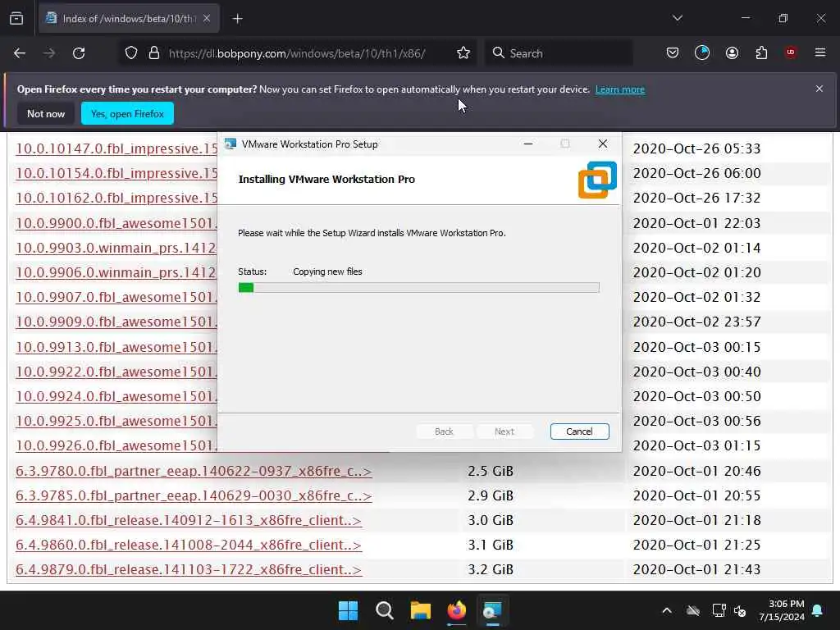Bookmark this page with the star icon
The width and height of the screenshot is (840, 630).
click(463, 53)
